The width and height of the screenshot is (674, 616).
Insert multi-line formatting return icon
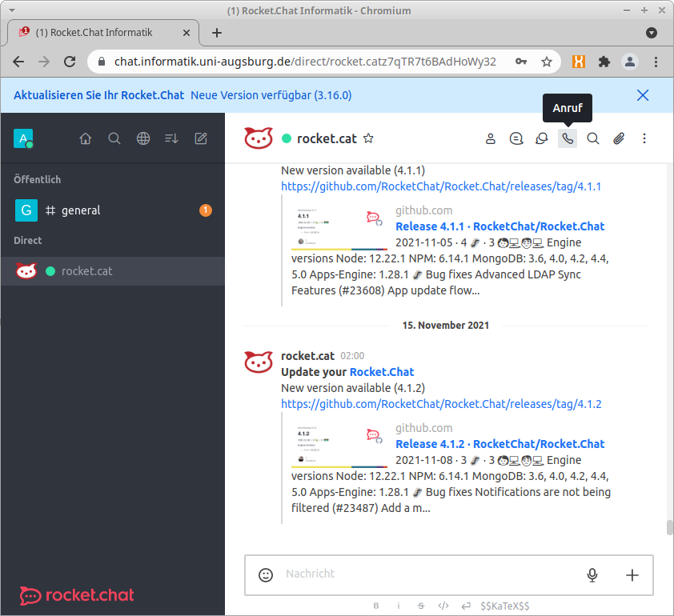click(x=466, y=606)
